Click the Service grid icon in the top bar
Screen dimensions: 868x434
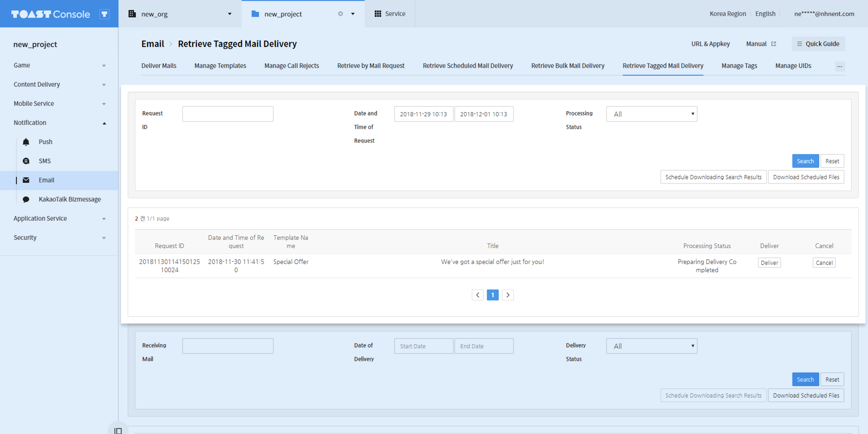point(377,14)
